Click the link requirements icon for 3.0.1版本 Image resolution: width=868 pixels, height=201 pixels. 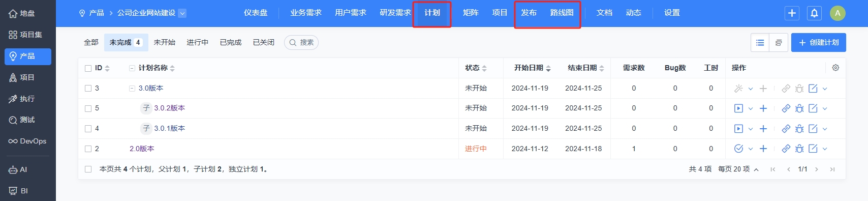tap(786, 129)
